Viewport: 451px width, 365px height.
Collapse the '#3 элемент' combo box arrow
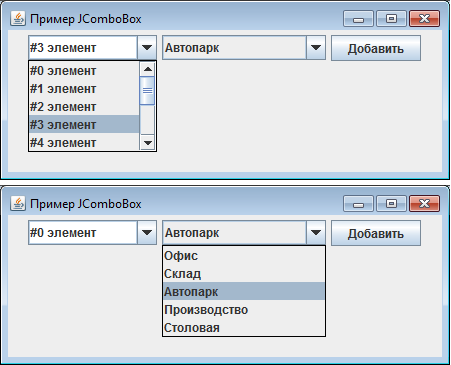pyautogui.click(x=147, y=48)
